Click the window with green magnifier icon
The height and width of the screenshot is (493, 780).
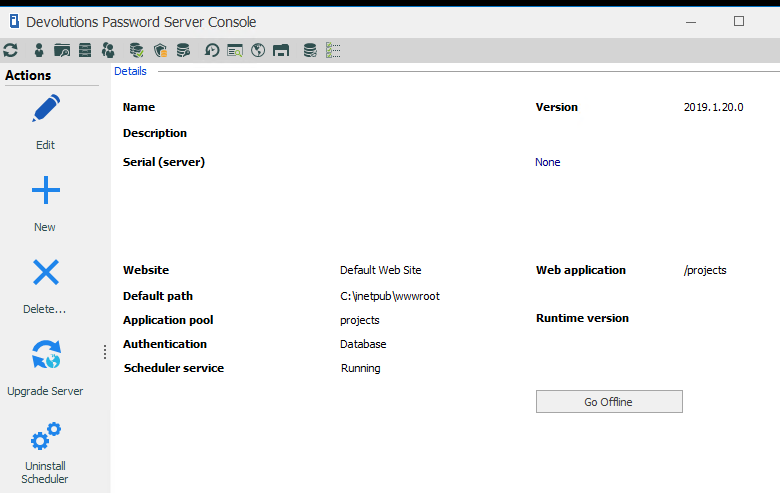coord(235,50)
